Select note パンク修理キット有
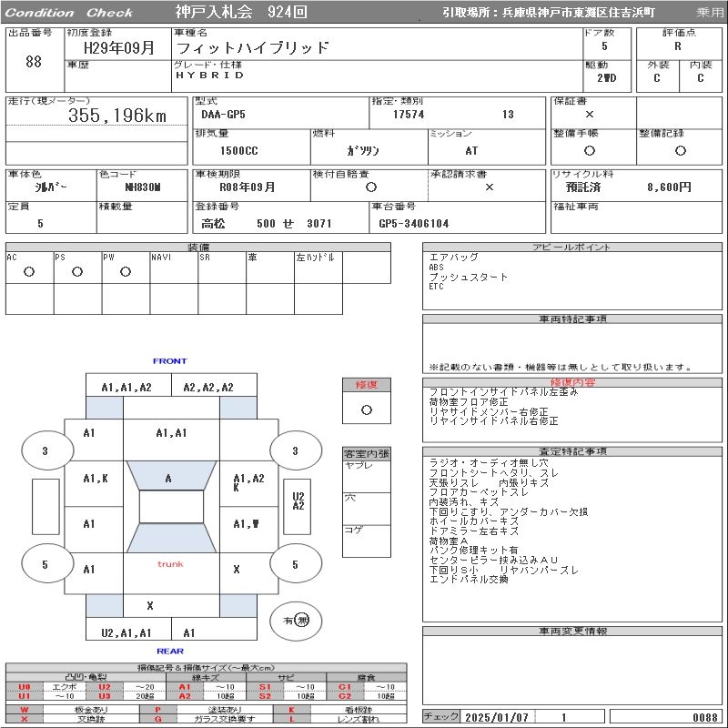 (473, 551)
